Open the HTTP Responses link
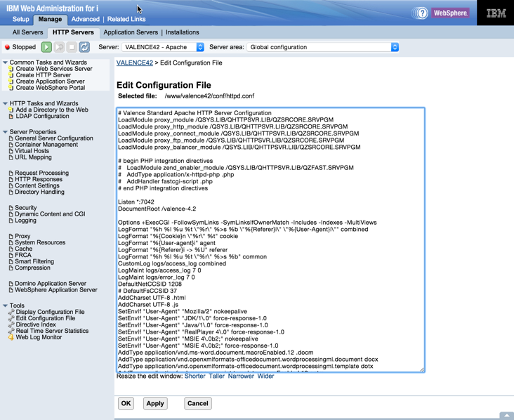 click(39, 179)
